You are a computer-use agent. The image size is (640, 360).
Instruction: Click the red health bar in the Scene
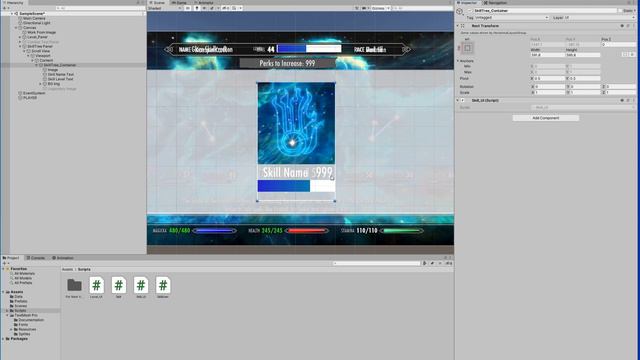click(306, 231)
